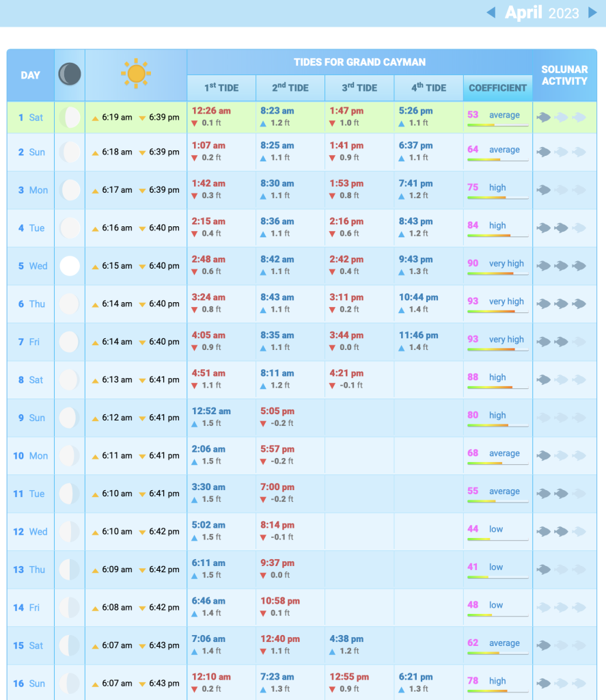Click the SOLUNAR ACTIVITY header
This screenshot has height=700, width=606.
(564, 75)
